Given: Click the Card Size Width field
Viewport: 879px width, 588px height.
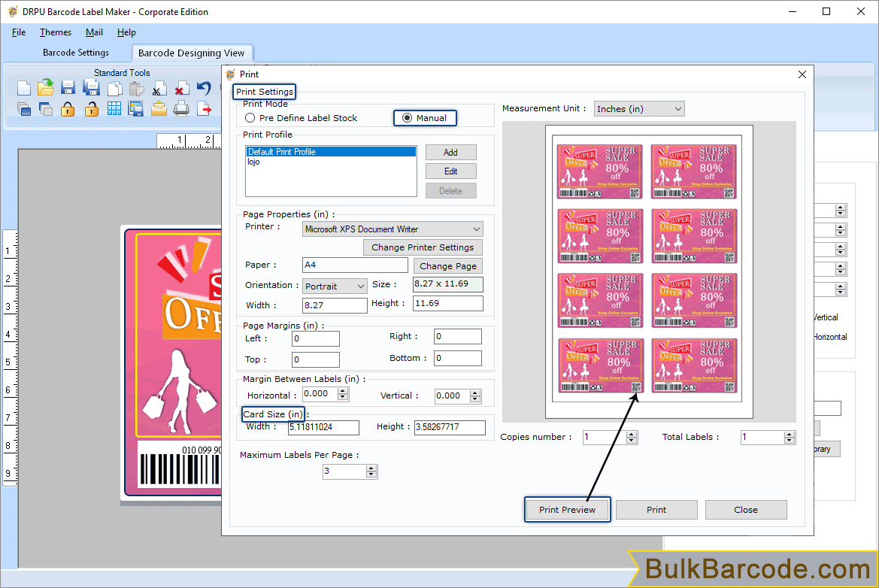Looking at the screenshot, I should (323, 427).
